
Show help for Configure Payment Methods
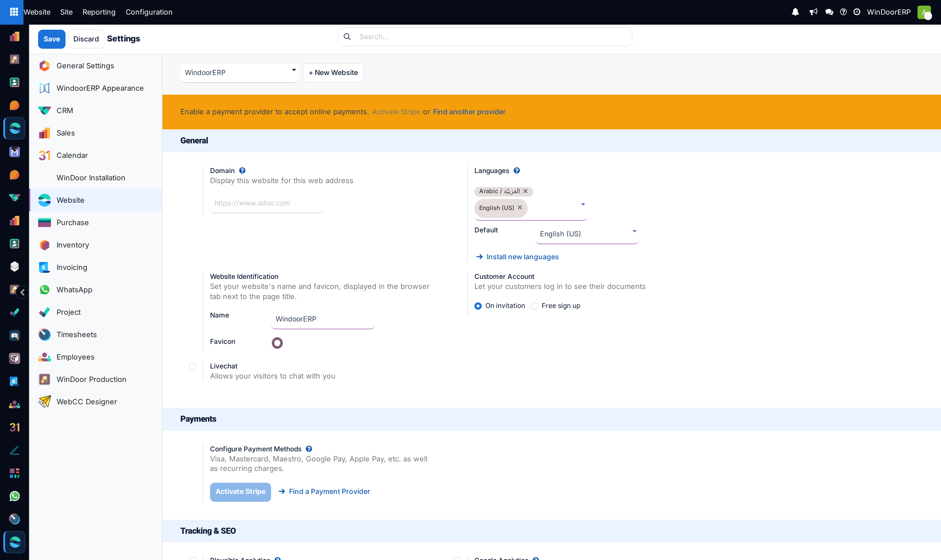pos(309,449)
